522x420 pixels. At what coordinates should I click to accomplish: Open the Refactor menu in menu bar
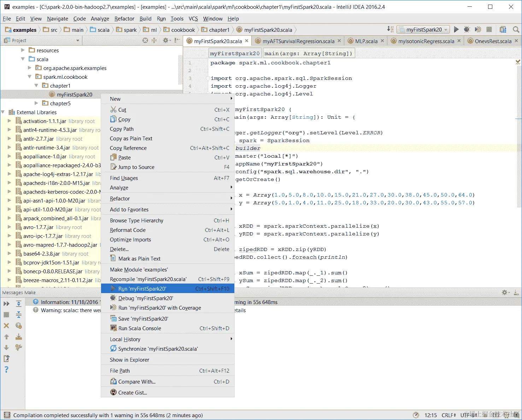pos(124,19)
